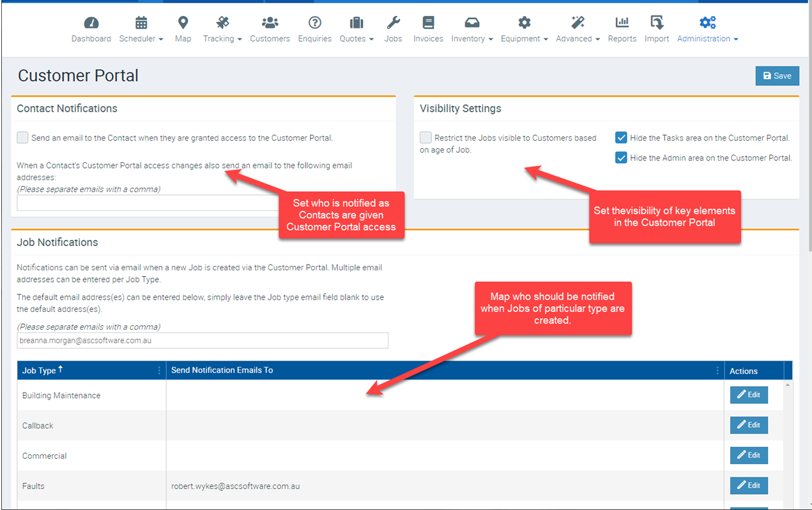Open the Customers people icon
812x510 pixels.
click(270, 24)
